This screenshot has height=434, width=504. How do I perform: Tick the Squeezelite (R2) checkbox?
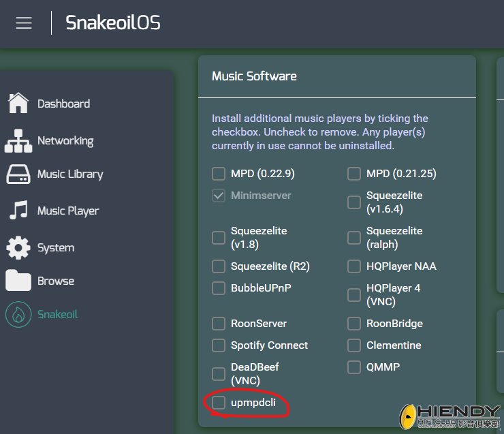pos(219,266)
